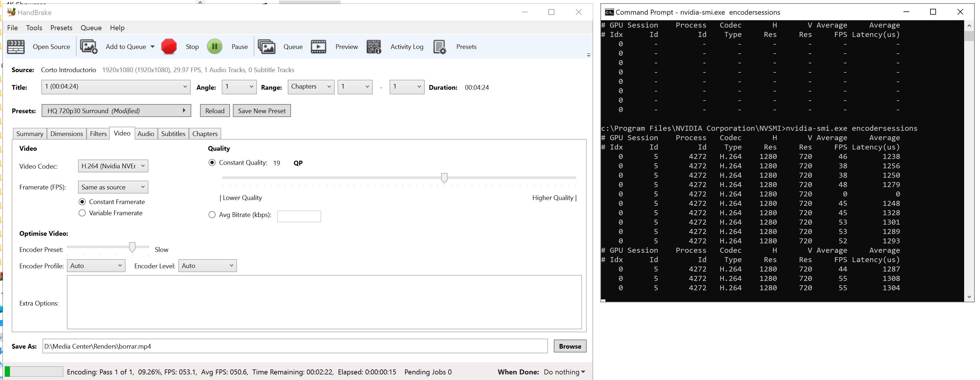
Task: Click the Open Source film clapper icon
Action: click(x=16, y=47)
